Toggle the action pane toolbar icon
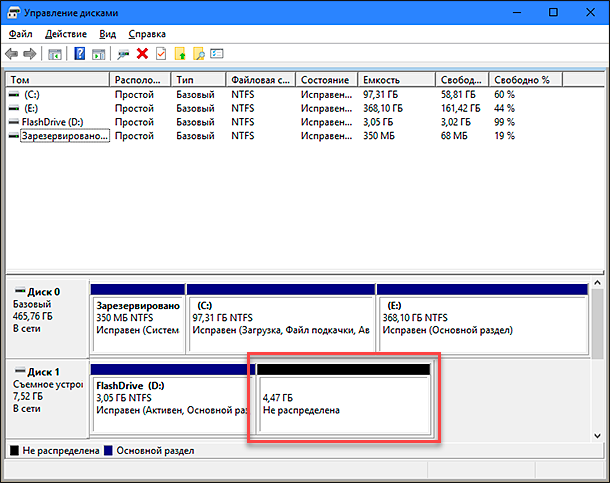This screenshot has width=610, height=483. coord(98,54)
